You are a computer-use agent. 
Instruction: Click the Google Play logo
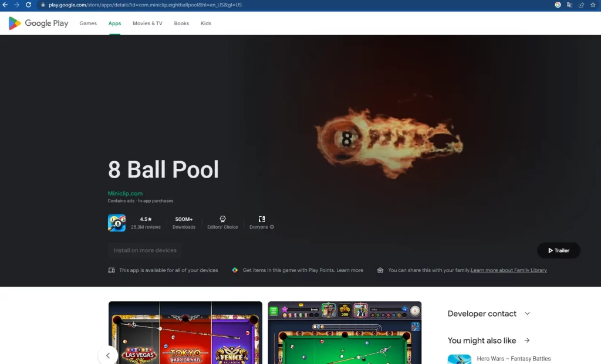(38, 23)
